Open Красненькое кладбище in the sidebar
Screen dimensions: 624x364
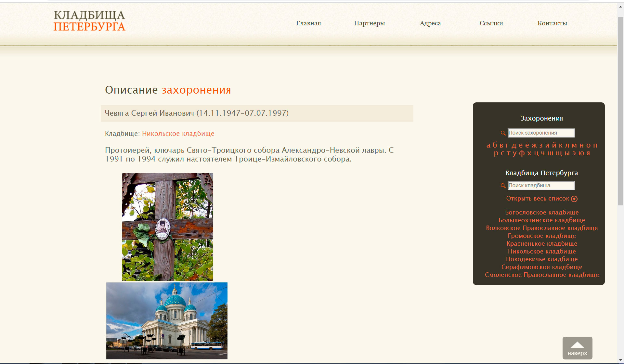(x=542, y=243)
